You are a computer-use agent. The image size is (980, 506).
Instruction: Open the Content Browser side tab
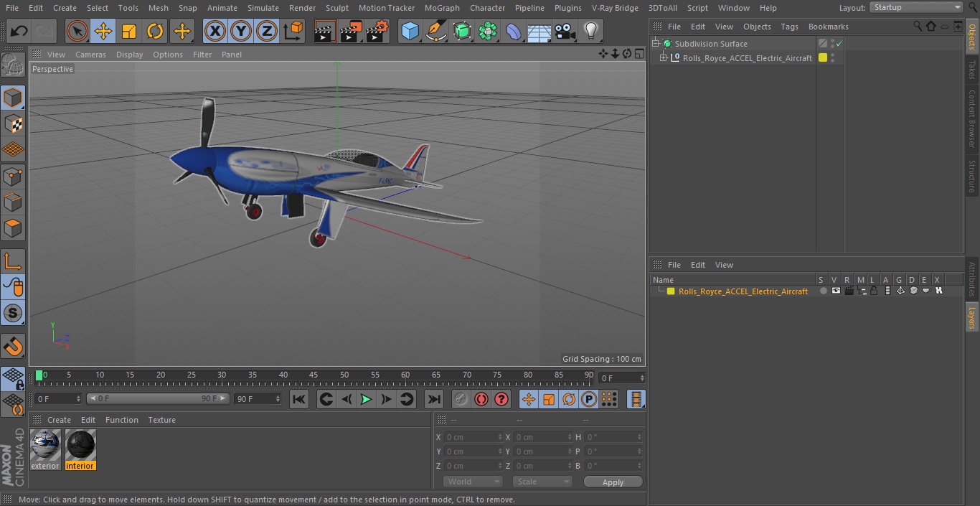click(x=972, y=118)
